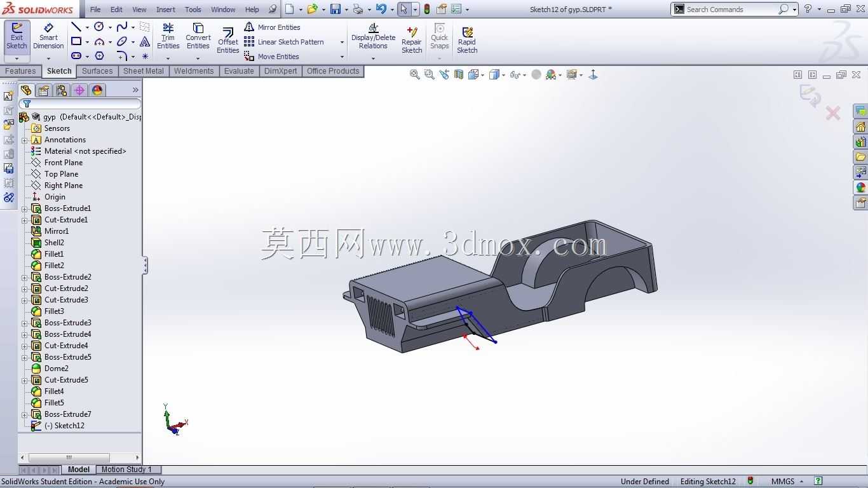This screenshot has width=868, height=488.
Task: Expand the Annotations tree node
Action: point(25,140)
